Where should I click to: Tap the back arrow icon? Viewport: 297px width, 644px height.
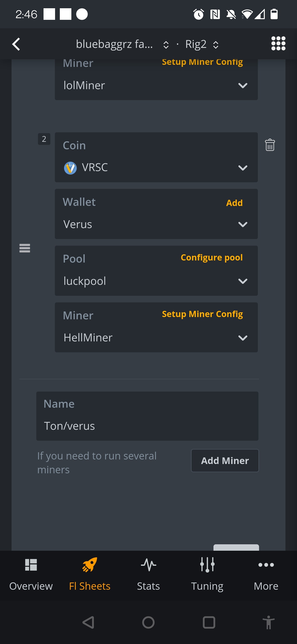(x=16, y=44)
